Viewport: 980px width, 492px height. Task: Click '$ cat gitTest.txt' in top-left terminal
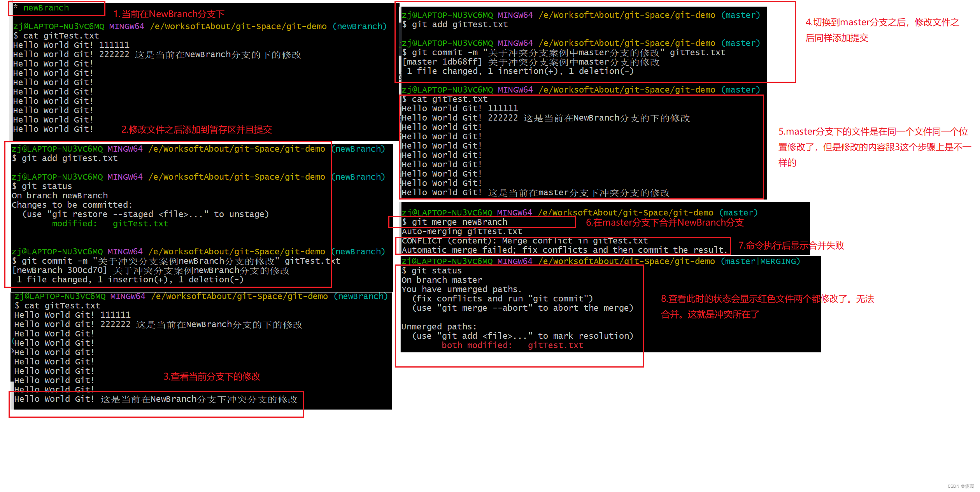pyautogui.click(x=56, y=36)
